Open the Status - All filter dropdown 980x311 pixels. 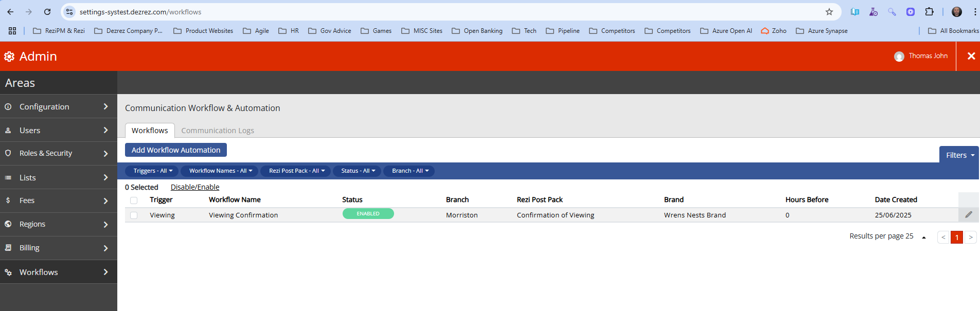358,171
